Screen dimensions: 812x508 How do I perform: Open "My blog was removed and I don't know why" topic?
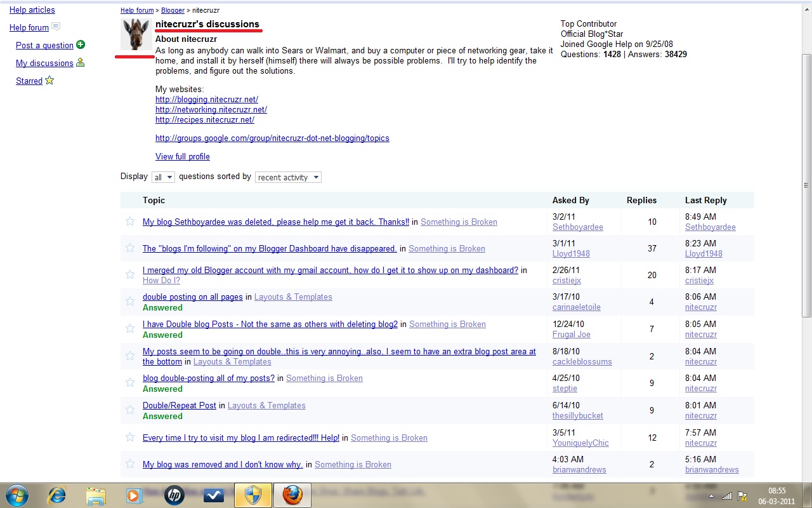tap(223, 464)
